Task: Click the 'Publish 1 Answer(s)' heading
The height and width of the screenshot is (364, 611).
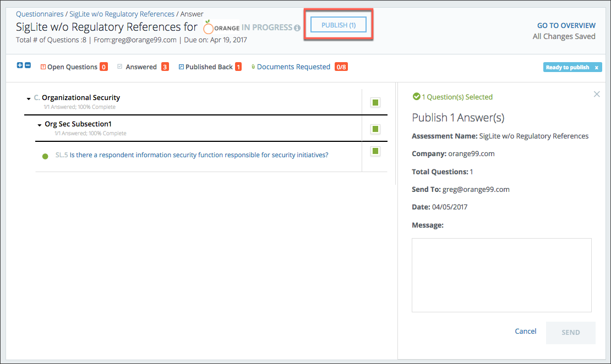Action: pos(458,118)
